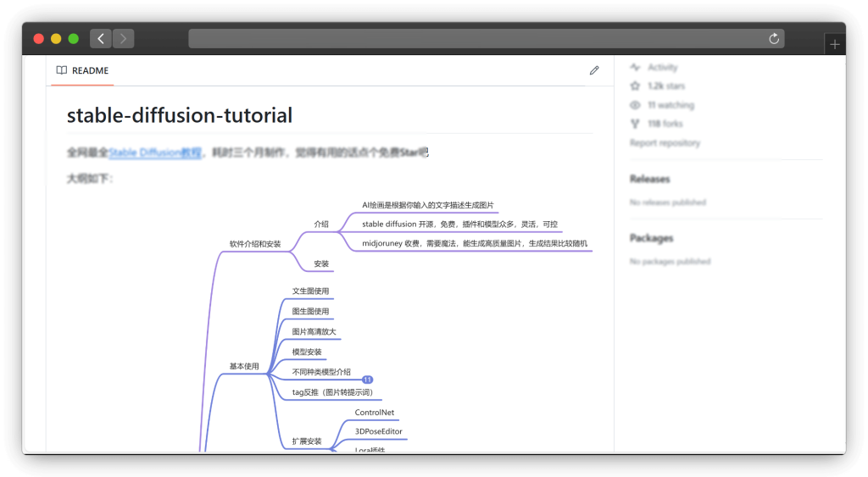Open the 118 forks link
The image size is (868, 477).
665,124
